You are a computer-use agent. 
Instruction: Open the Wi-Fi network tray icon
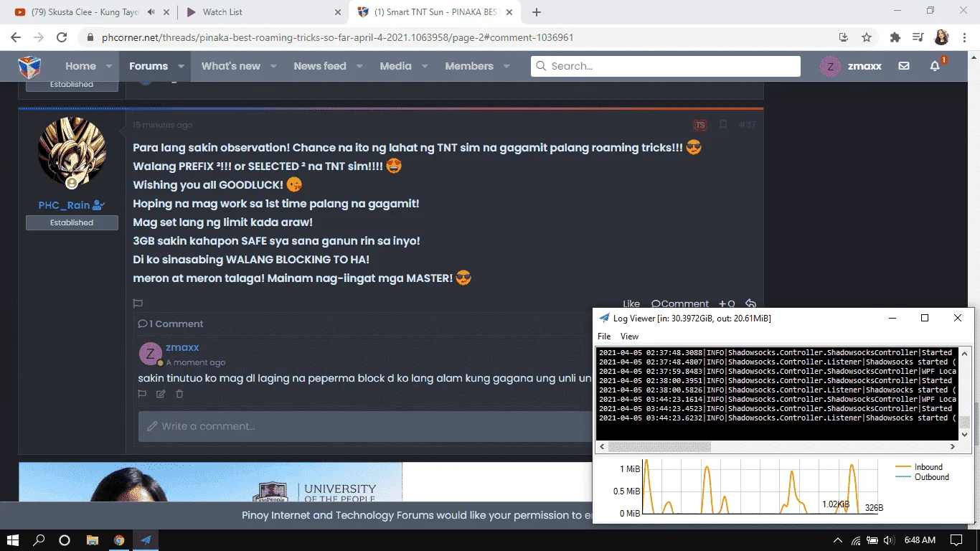(x=855, y=540)
